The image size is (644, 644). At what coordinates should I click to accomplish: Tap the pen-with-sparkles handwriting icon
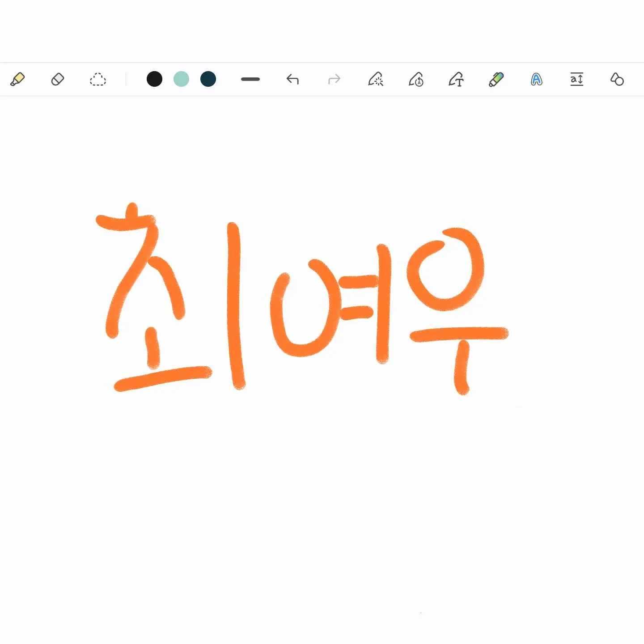click(376, 79)
